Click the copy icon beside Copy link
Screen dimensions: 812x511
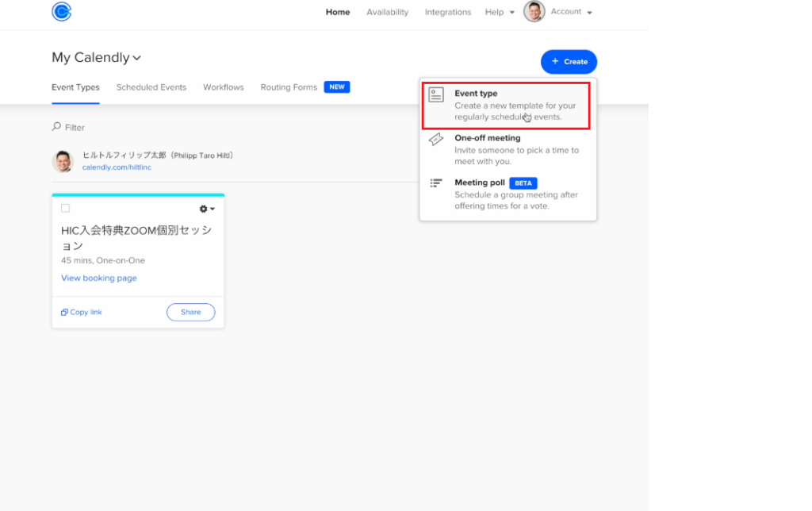(x=64, y=312)
